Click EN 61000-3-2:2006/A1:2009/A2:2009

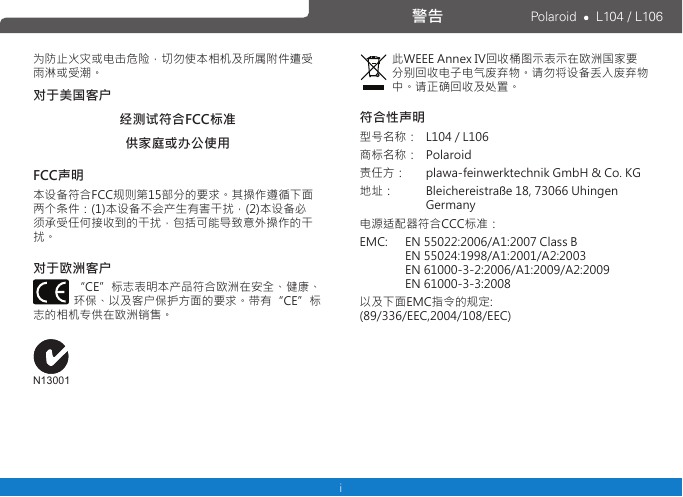(x=507, y=270)
